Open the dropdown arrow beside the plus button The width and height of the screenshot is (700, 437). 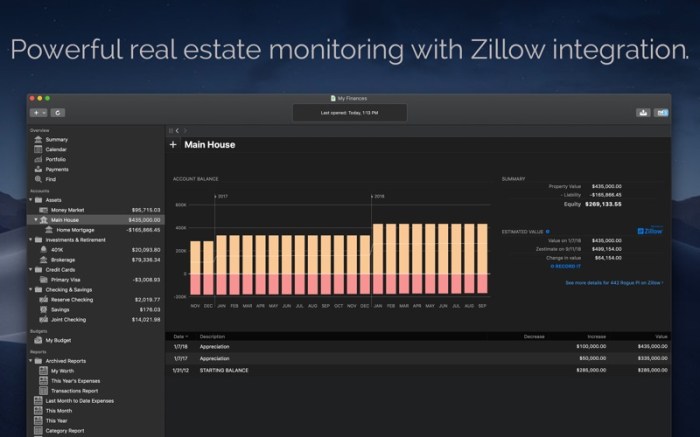click(44, 113)
